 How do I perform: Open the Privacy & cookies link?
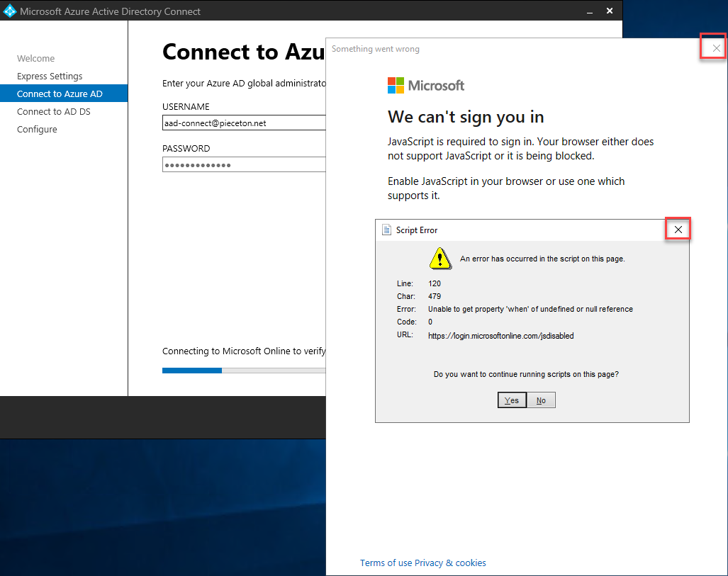click(x=450, y=563)
